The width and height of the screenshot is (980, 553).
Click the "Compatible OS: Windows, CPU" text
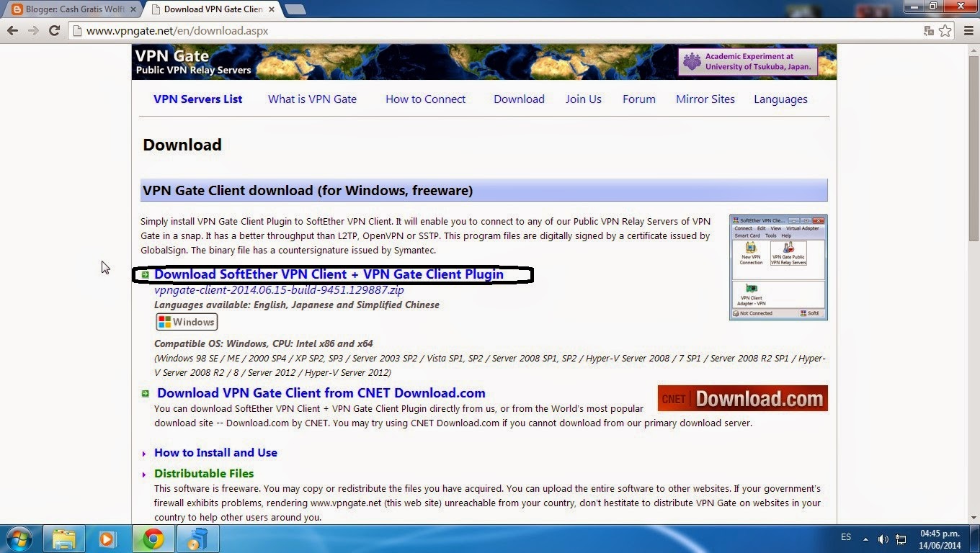tap(264, 344)
